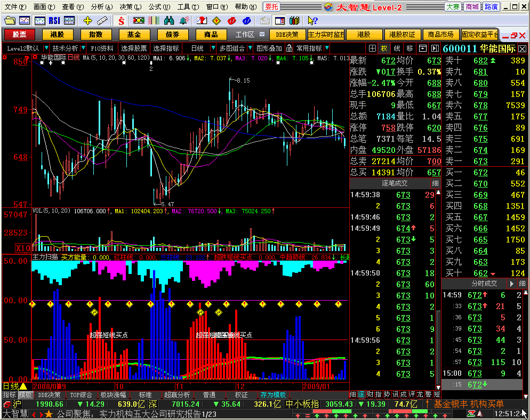Click the red left arrow in news ticker

34,414
